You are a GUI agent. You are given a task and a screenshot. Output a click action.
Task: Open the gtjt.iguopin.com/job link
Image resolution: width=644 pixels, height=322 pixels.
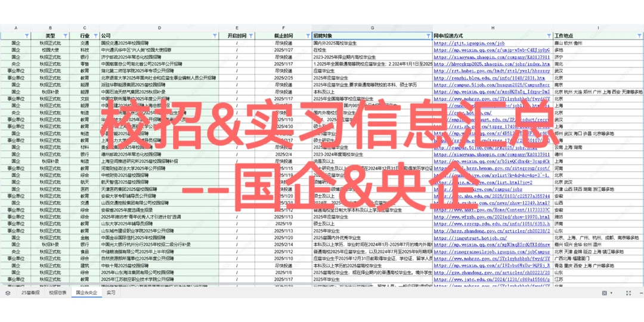click(x=469, y=43)
